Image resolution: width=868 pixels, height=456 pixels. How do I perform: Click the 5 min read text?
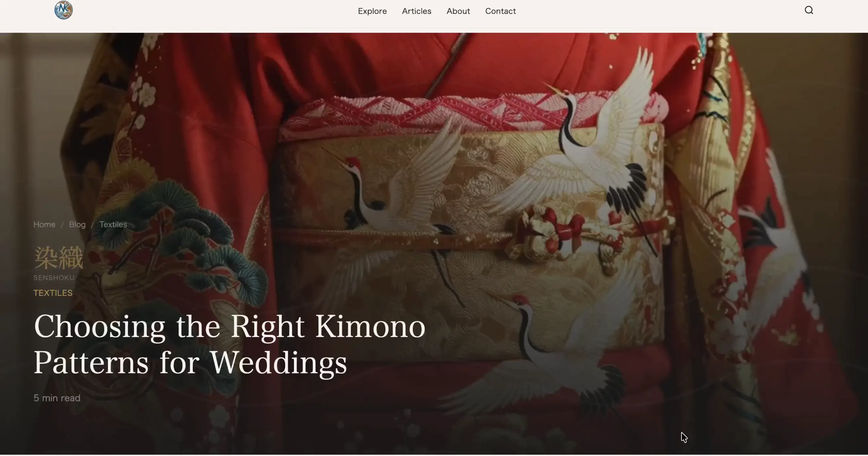point(57,398)
